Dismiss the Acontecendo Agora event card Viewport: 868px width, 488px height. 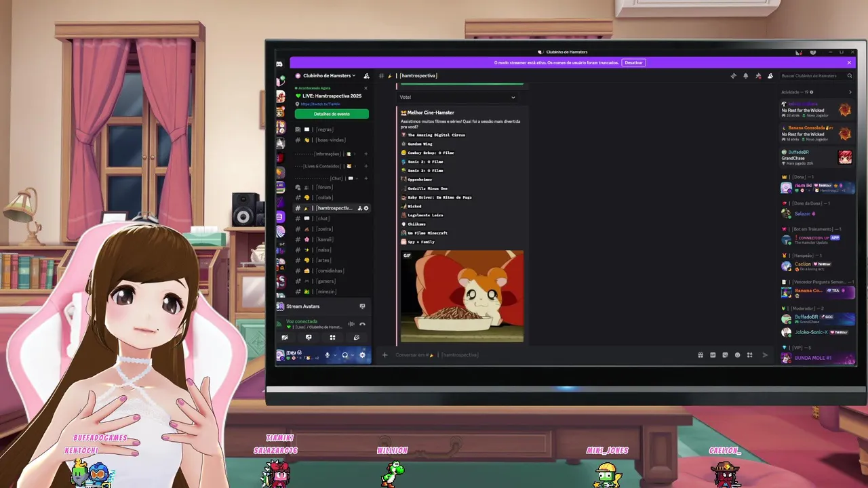pos(366,88)
